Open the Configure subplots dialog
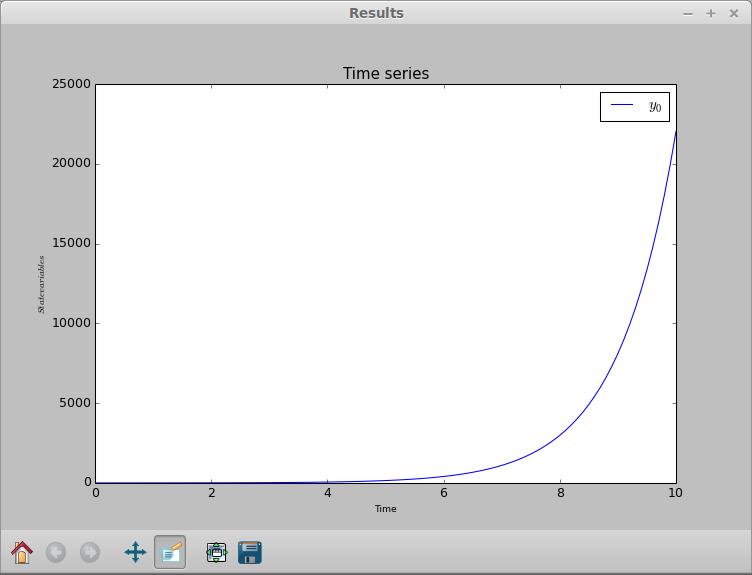Viewport: 752px width, 575px height. tap(216, 552)
